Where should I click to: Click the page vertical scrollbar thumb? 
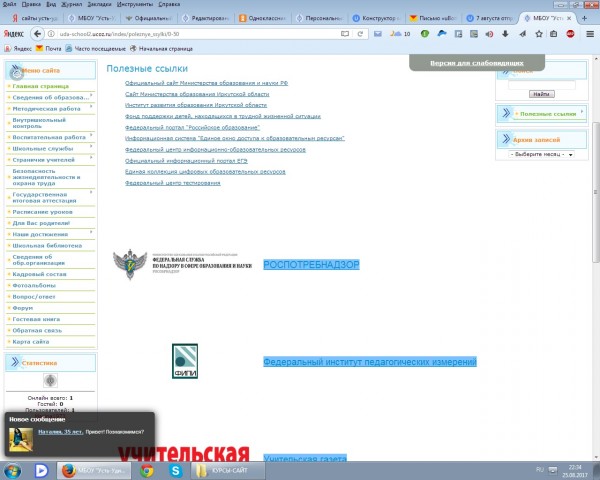596,192
